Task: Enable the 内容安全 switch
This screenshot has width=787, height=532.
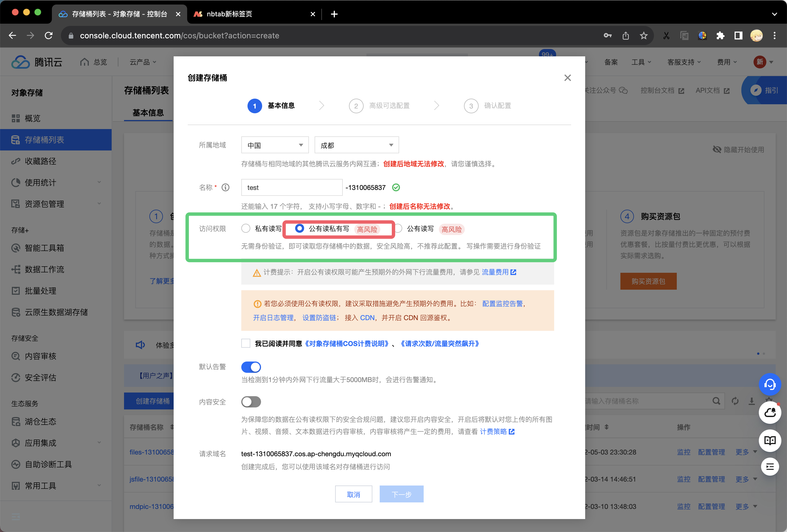Action: (x=251, y=402)
